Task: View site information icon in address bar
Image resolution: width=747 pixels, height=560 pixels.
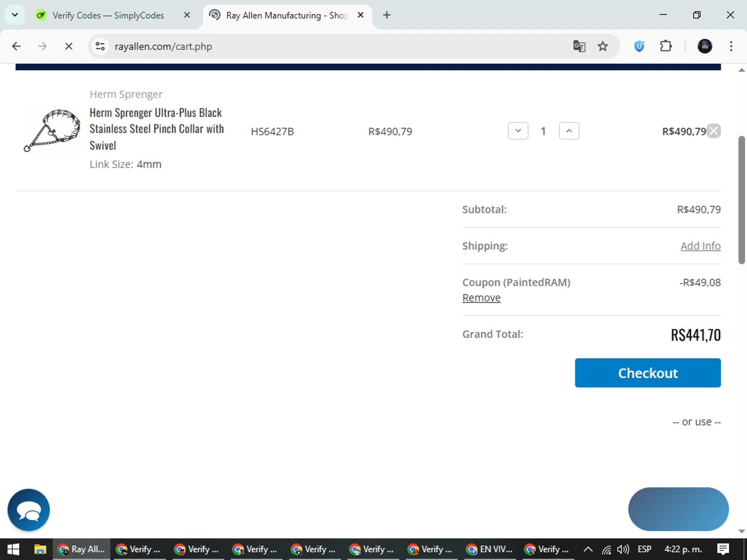Action: click(100, 46)
